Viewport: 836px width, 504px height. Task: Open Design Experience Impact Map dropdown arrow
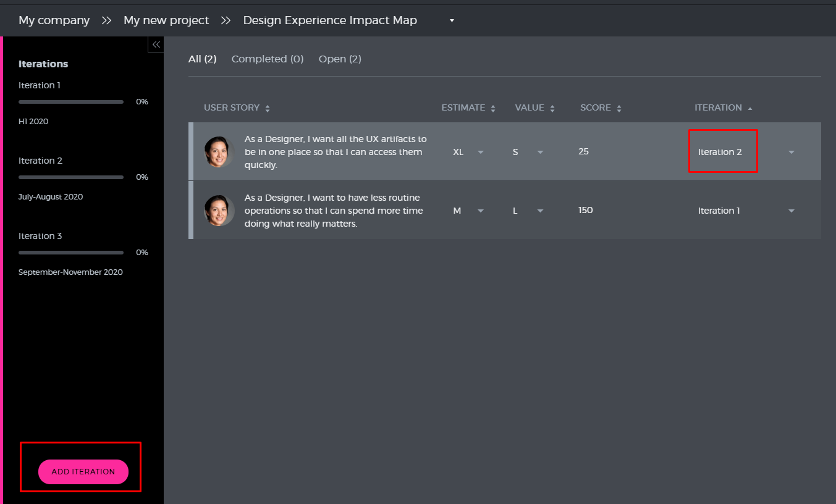click(452, 21)
